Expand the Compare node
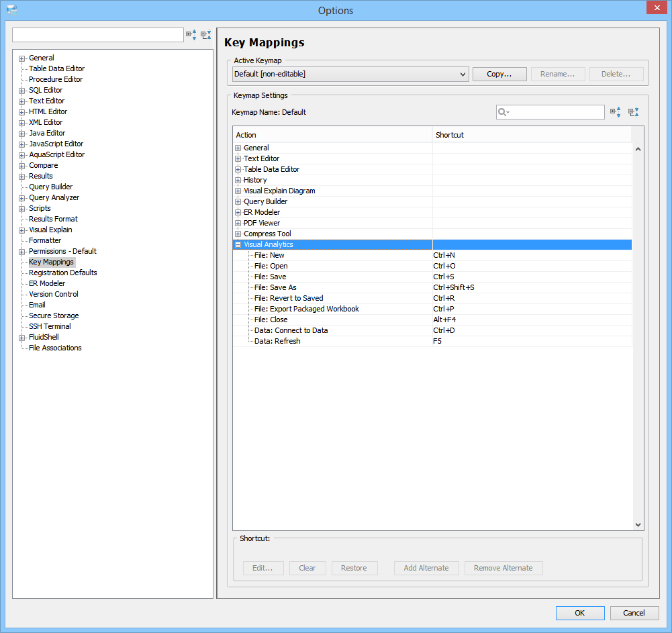672x633 pixels. click(x=22, y=165)
